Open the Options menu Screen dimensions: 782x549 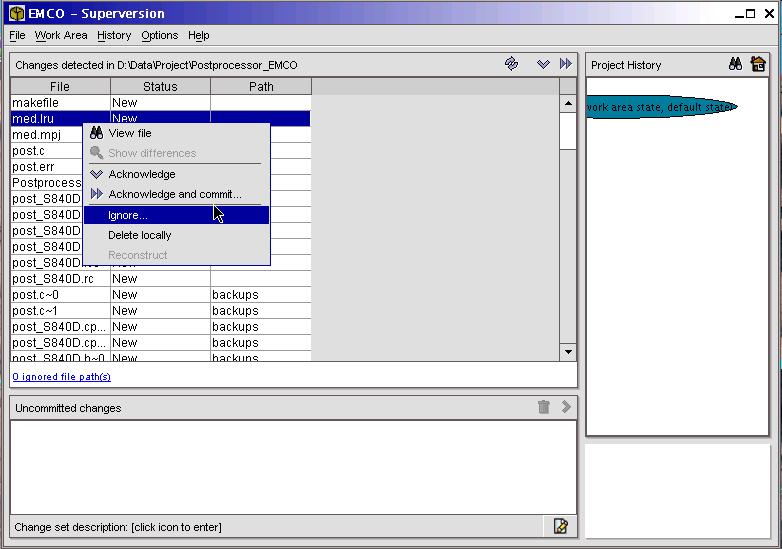[x=160, y=35]
